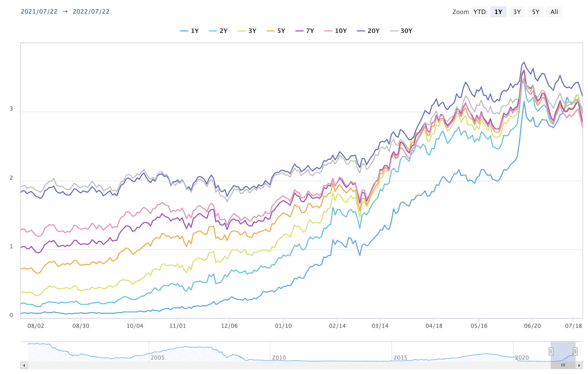Click the 04/18 x-axis label

click(434, 326)
